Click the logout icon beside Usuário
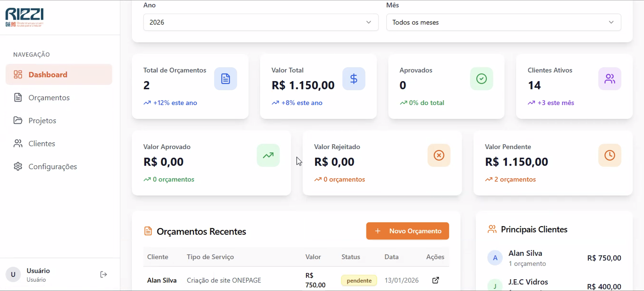Image resolution: width=644 pixels, height=291 pixels. pyautogui.click(x=103, y=275)
